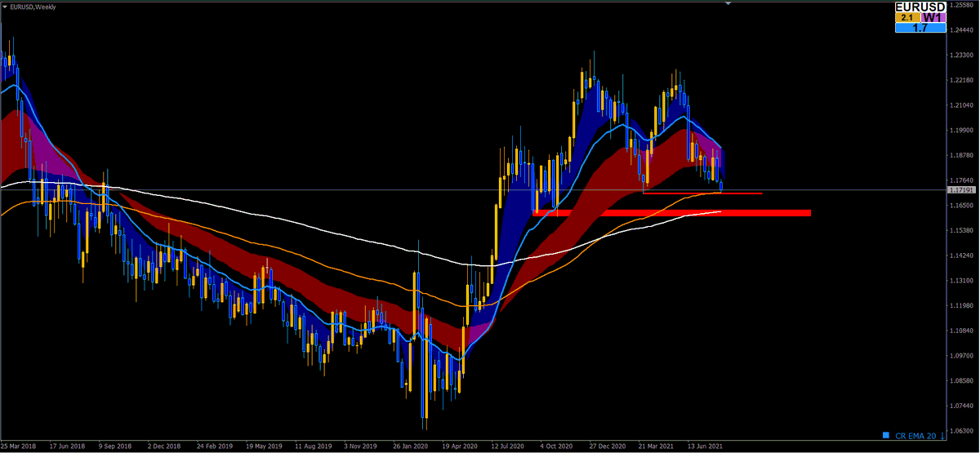Select the thick red support zone rectangle

671,213
